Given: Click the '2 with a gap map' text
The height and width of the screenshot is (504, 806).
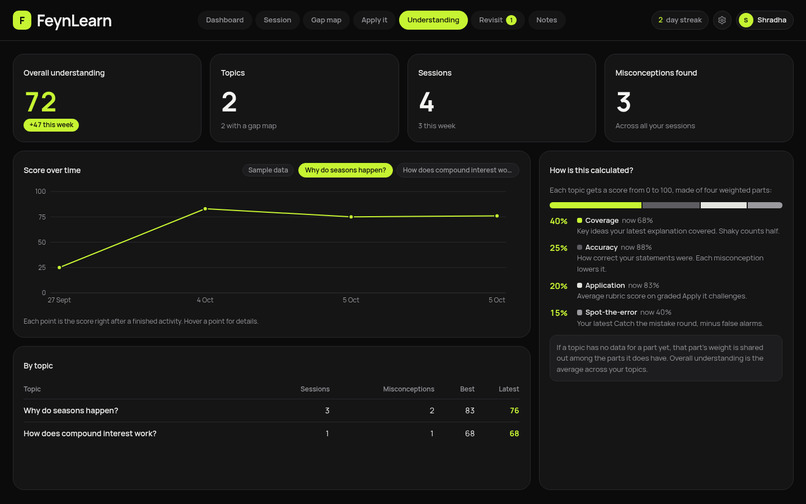Looking at the screenshot, I should coord(249,125).
